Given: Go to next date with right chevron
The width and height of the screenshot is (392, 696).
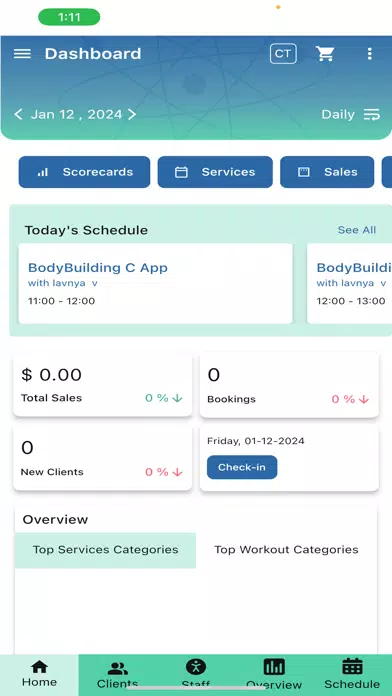Looking at the screenshot, I should click(x=132, y=115).
